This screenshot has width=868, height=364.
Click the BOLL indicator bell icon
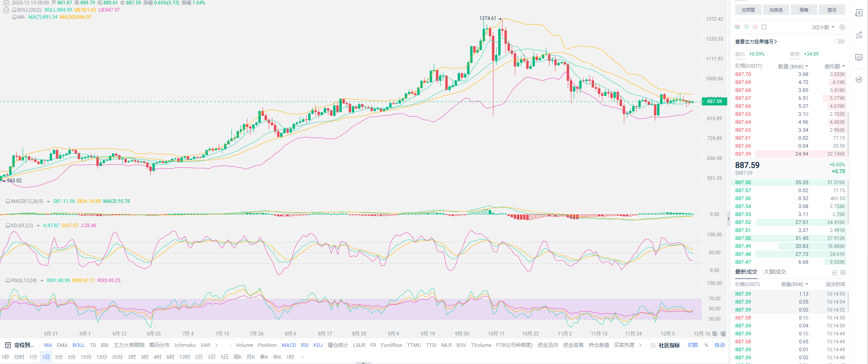[x=14, y=10]
